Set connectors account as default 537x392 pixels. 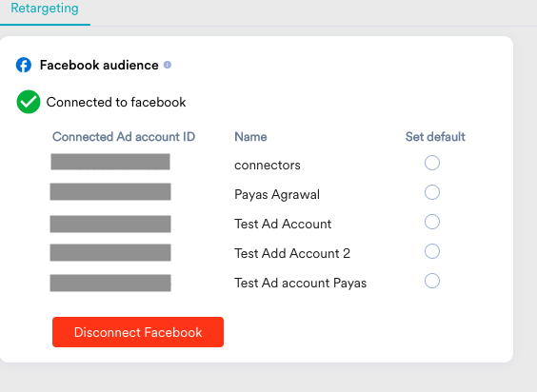(x=432, y=163)
